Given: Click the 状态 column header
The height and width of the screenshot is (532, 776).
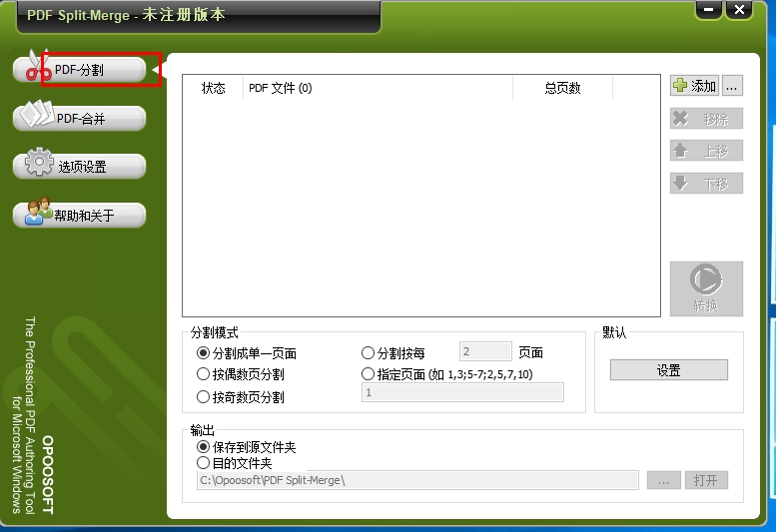Looking at the screenshot, I should [x=214, y=88].
